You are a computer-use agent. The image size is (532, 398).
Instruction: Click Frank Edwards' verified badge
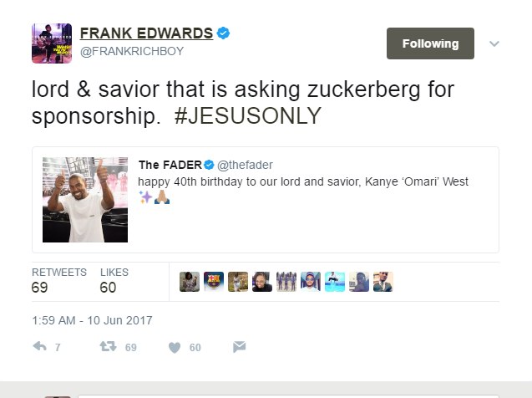224,33
